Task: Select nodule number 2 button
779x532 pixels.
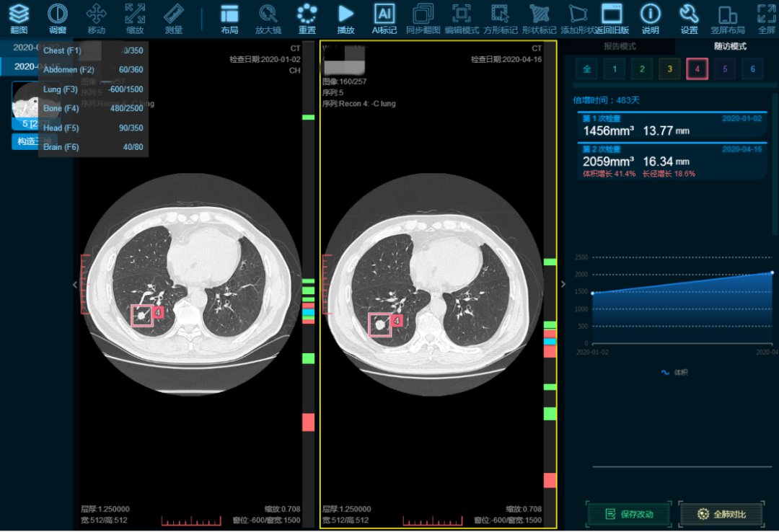Action: tap(642, 69)
